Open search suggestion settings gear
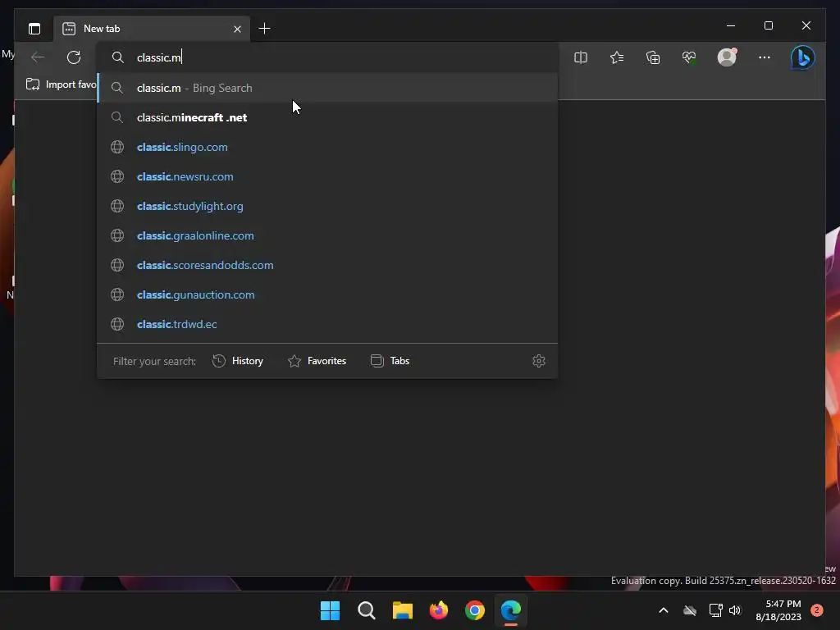840x630 pixels. pyautogui.click(x=539, y=361)
